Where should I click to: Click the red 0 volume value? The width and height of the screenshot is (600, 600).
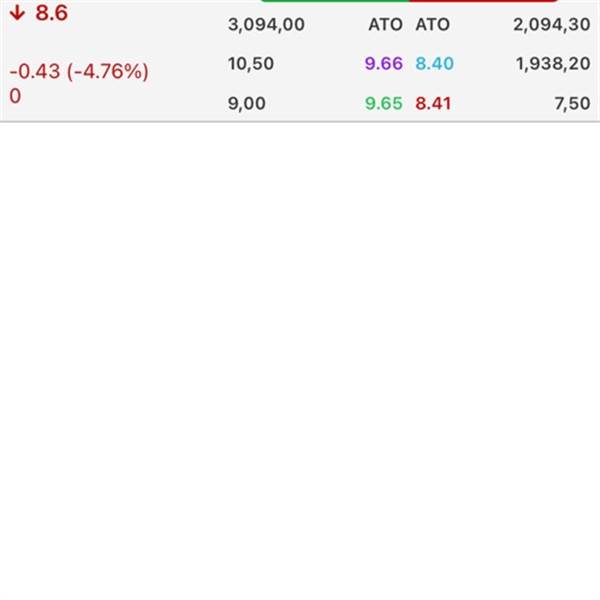(x=15, y=96)
